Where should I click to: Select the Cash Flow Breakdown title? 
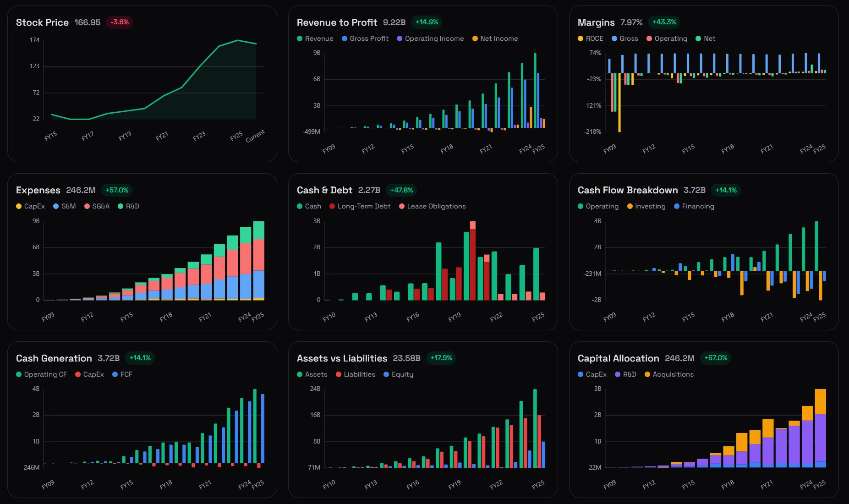628,190
